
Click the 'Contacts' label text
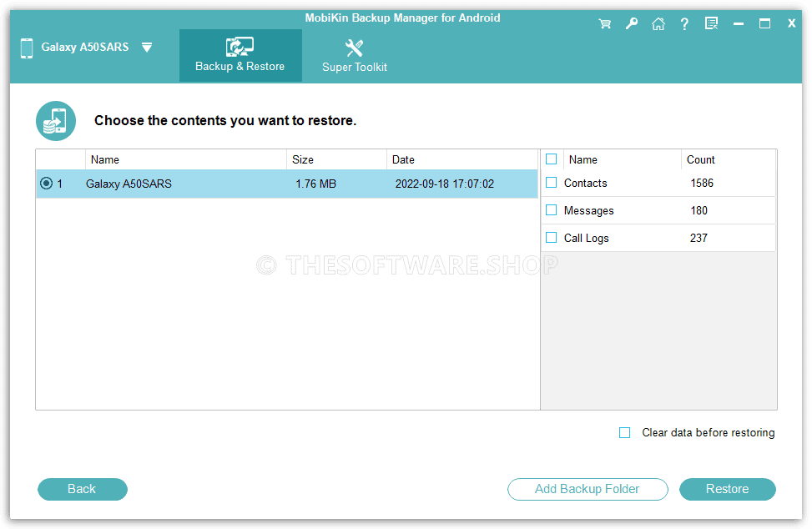(x=585, y=183)
